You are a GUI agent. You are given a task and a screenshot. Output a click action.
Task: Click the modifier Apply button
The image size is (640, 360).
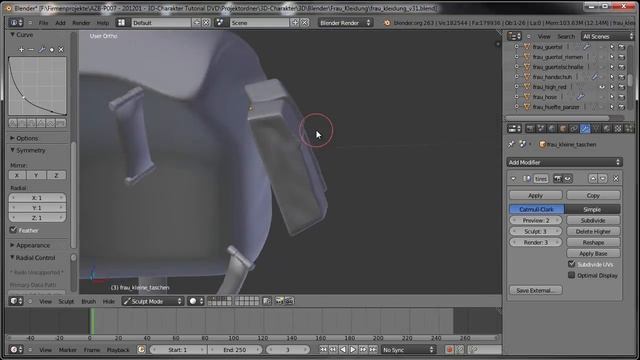coord(536,195)
